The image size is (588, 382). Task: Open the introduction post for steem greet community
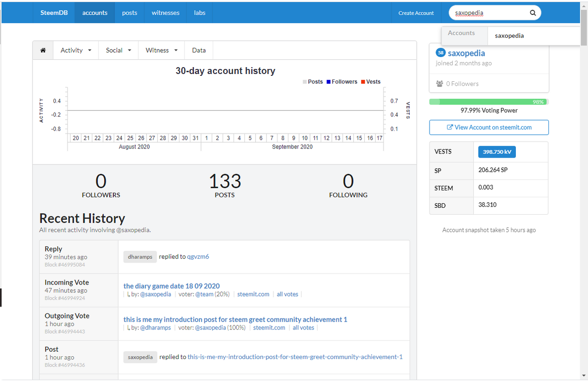pyautogui.click(x=235, y=319)
